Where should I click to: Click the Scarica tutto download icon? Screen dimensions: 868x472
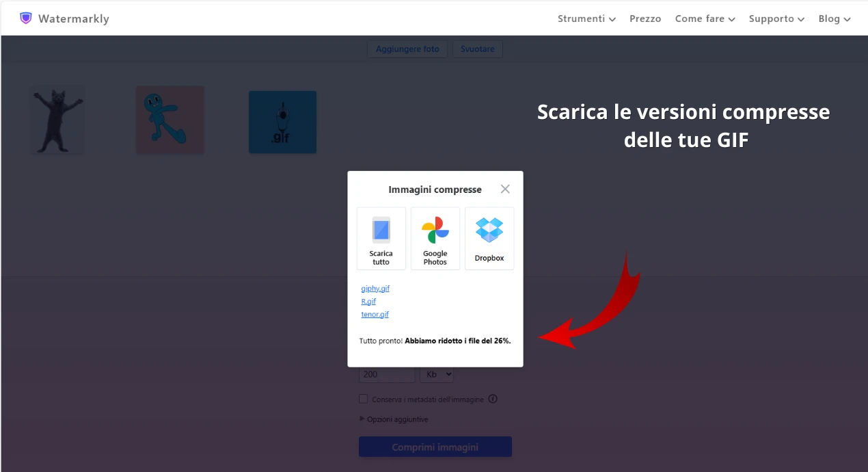pyautogui.click(x=381, y=239)
